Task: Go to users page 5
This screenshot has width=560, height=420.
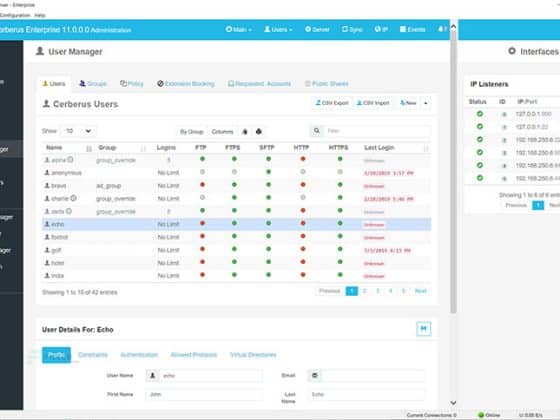Action: (x=403, y=291)
